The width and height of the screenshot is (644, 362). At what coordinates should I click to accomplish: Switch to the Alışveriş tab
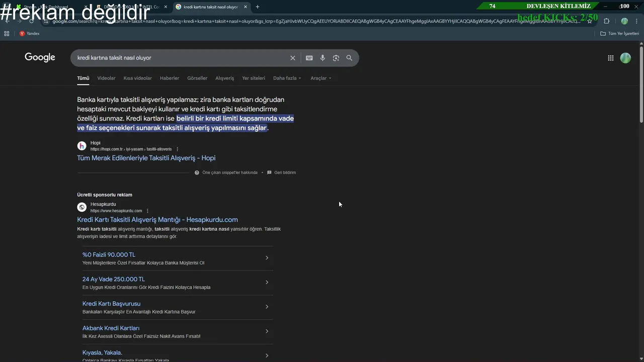pos(225,78)
